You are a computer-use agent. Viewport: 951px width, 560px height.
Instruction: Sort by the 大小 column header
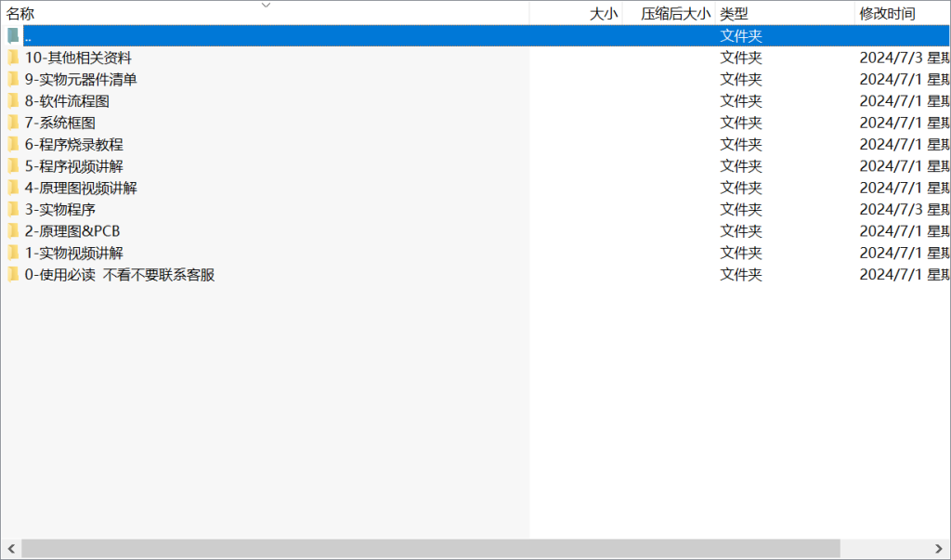[603, 14]
